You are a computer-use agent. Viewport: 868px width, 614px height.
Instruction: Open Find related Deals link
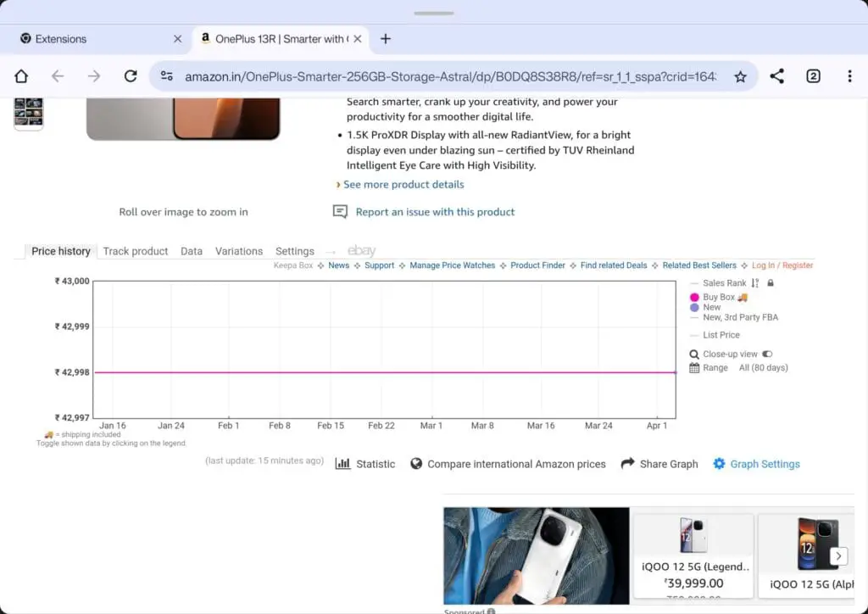614,265
